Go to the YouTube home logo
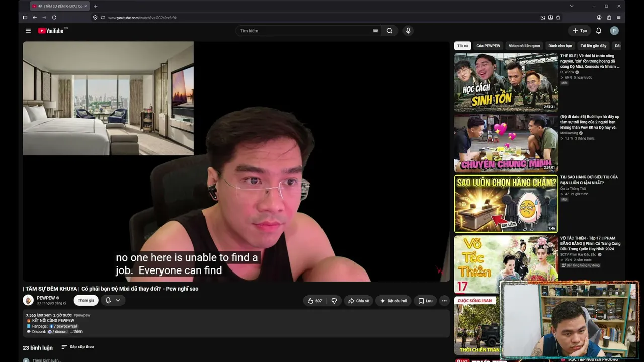 (x=50, y=31)
